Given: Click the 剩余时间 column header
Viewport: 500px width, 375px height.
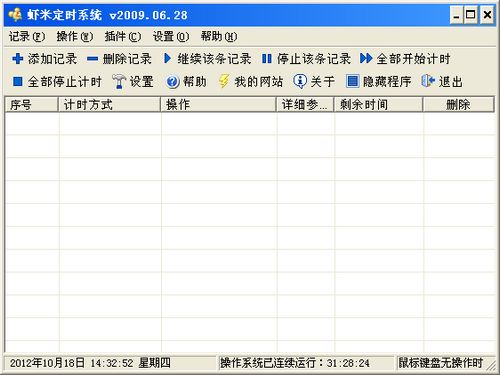Looking at the screenshot, I should click(378, 105).
